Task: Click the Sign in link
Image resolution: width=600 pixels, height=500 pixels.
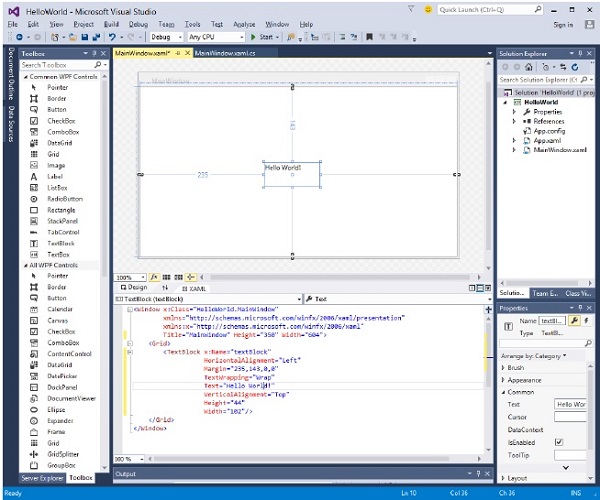Action: (563, 24)
